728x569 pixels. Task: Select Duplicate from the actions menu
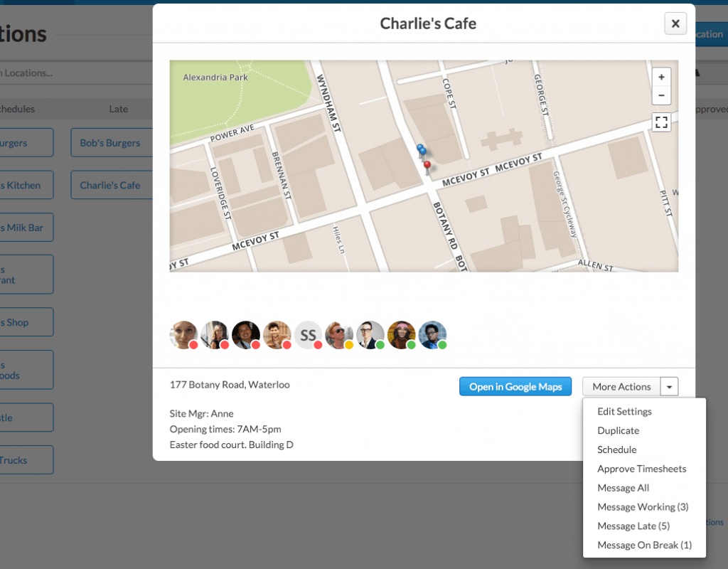click(x=618, y=431)
